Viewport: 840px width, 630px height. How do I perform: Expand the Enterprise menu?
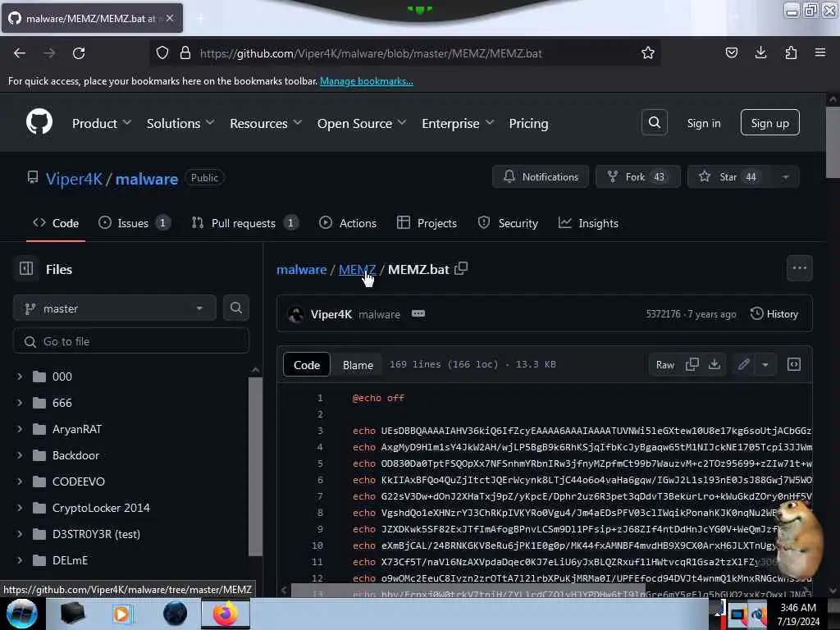(458, 123)
